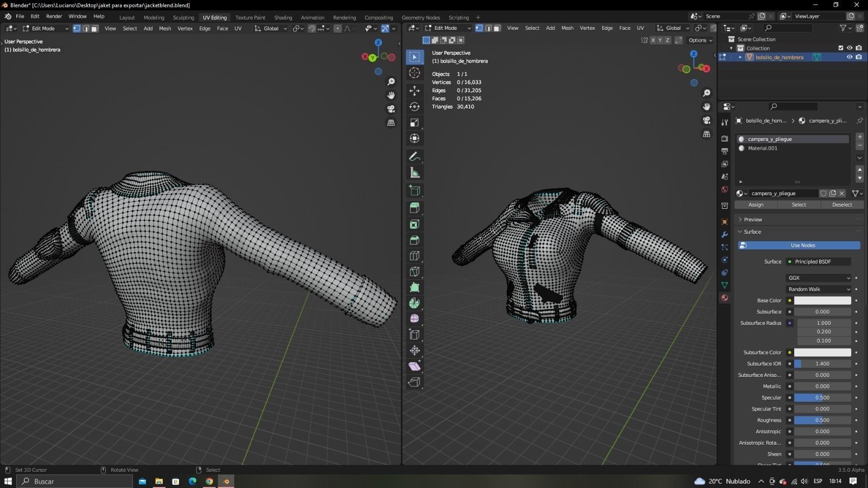Switch to the Texture Paint workspace tab
Image resolution: width=868 pixels, height=488 pixels.
click(250, 17)
